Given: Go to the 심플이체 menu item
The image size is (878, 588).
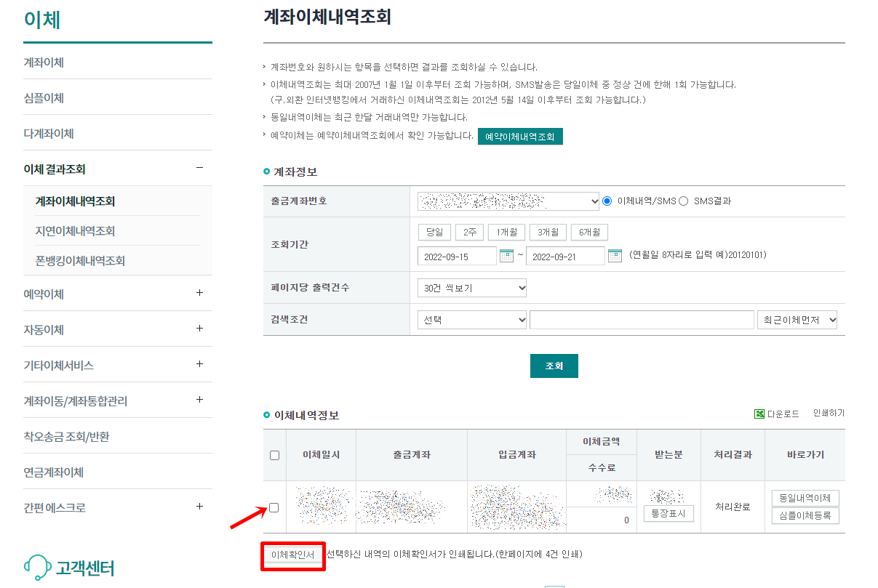Looking at the screenshot, I should pos(44,97).
